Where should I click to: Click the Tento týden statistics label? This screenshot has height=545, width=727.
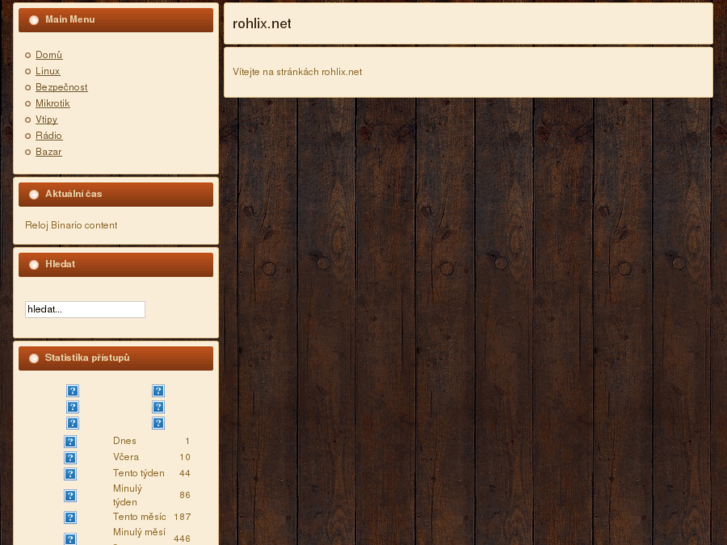(x=139, y=473)
